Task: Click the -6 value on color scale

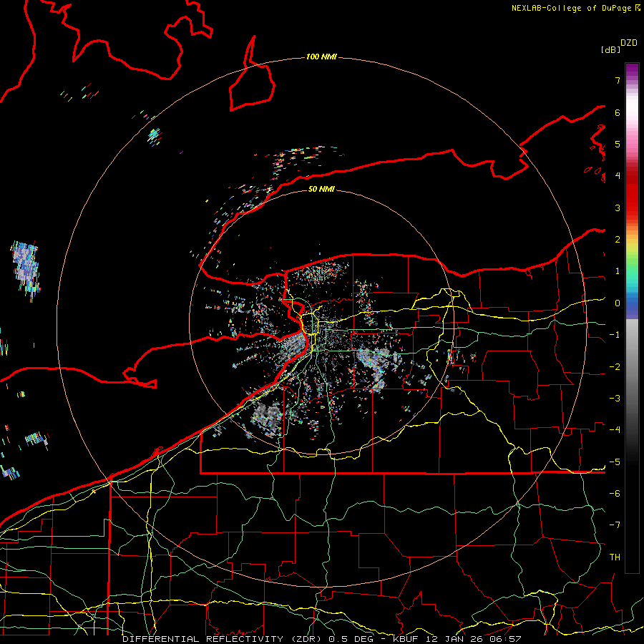Action: point(615,494)
